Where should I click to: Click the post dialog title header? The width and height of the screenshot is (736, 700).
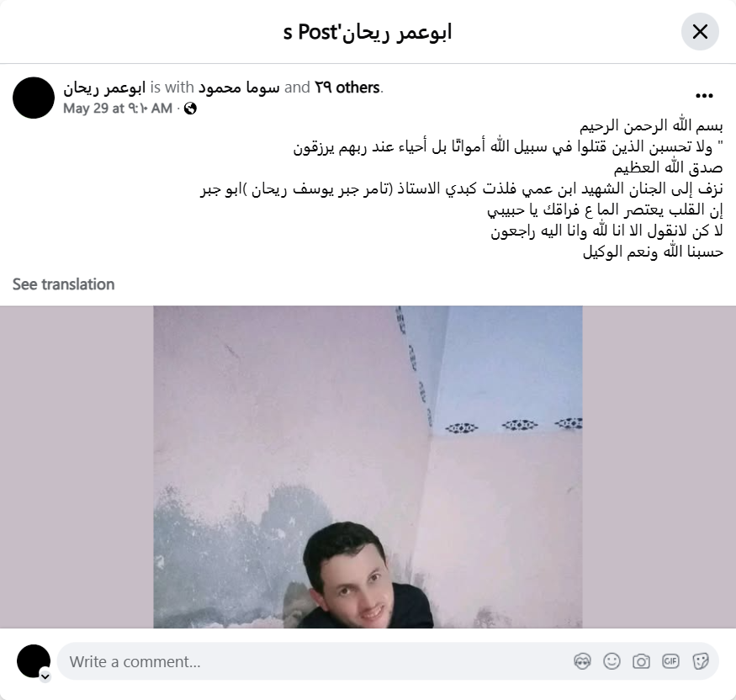368,33
